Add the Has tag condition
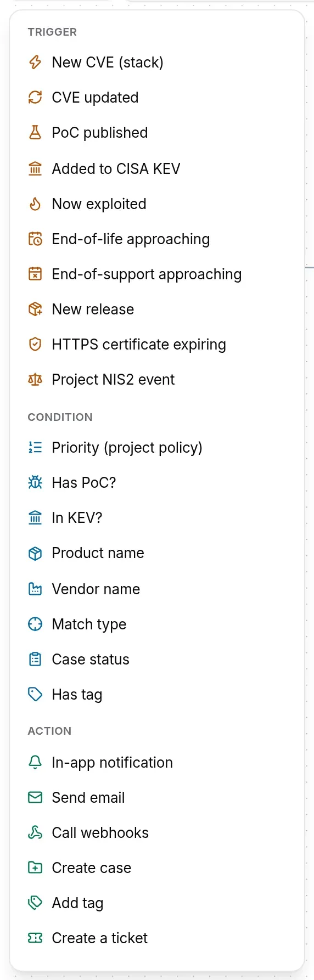Image resolution: width=314 pixels, height=980 pixels. pos(157,695)
